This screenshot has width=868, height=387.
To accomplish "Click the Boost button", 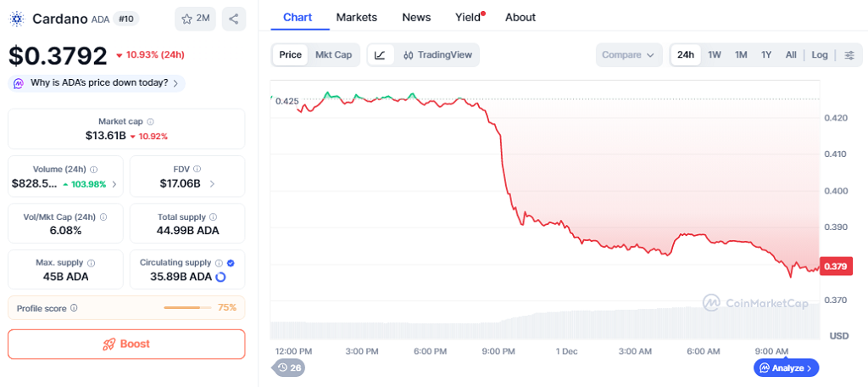I will pos(126,344).
